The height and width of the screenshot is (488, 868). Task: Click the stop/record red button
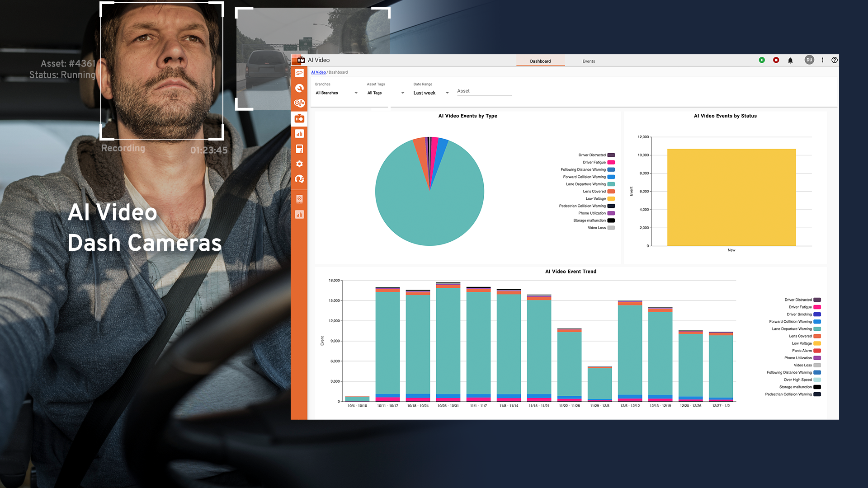coord(776,60)
